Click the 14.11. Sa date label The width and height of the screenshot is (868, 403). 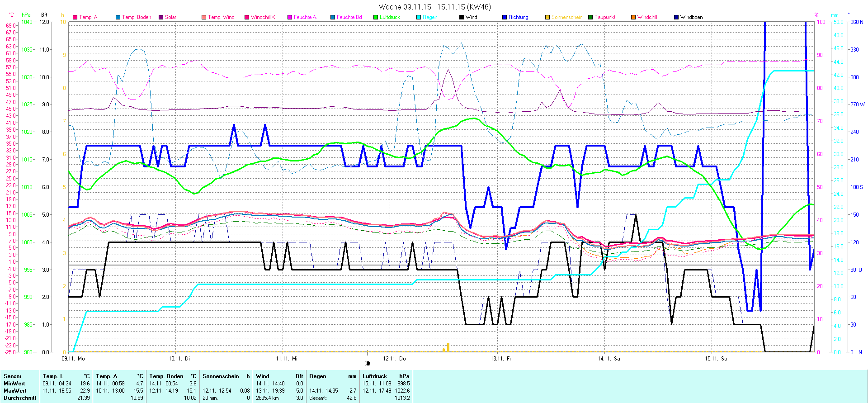tap(609, 359)
